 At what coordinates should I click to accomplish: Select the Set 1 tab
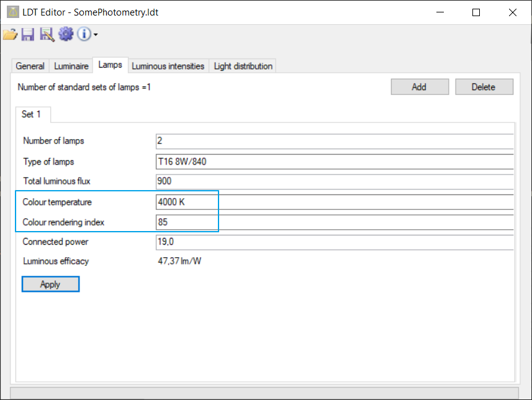pyautogui.click(x=32, y=114)
